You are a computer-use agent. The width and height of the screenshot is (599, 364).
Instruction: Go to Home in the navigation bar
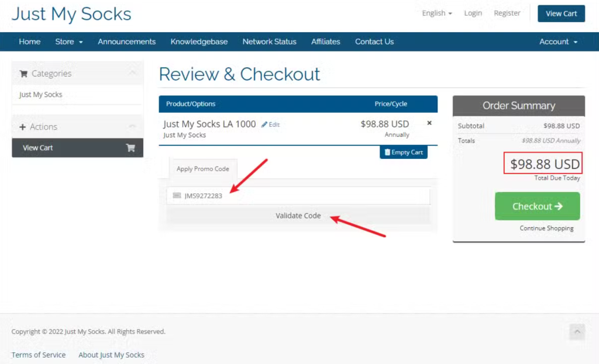(x=30, y=41)
